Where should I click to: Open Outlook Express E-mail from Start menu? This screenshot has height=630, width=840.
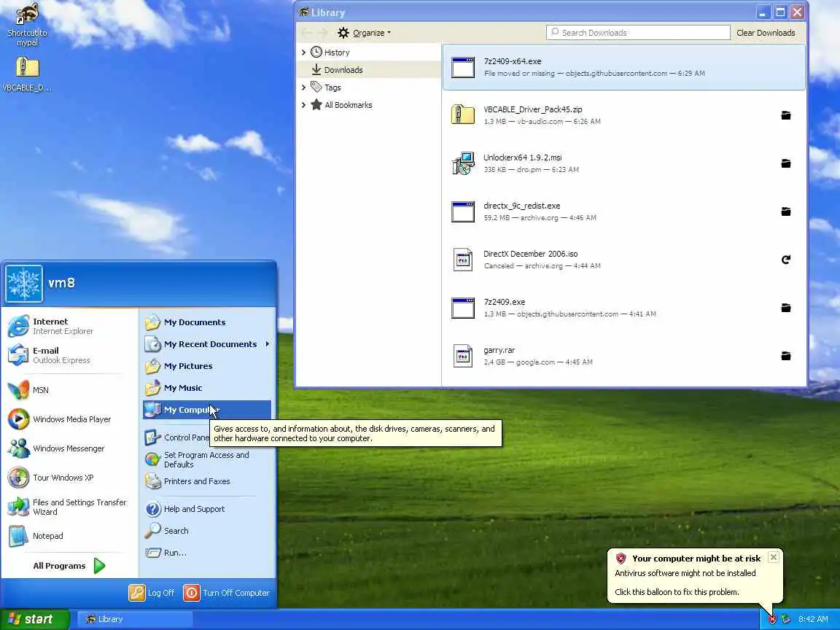tap(70, 355)
